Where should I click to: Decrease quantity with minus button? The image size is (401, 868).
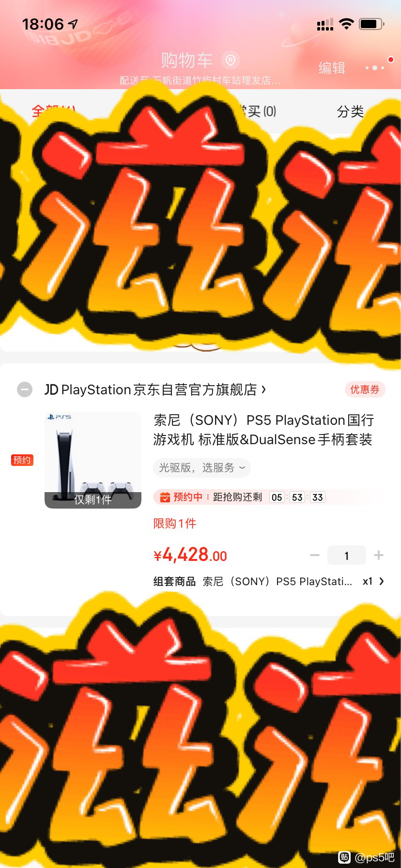tap(315, 555)
